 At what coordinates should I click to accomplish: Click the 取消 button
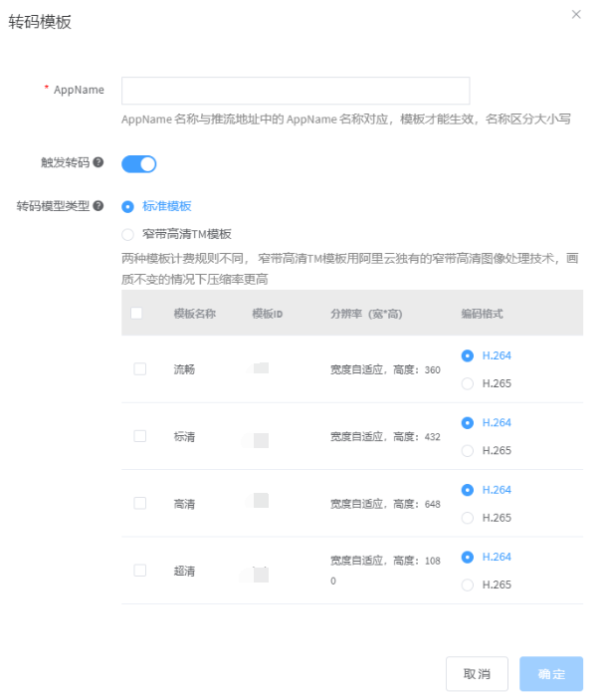[x=477, y=674]
